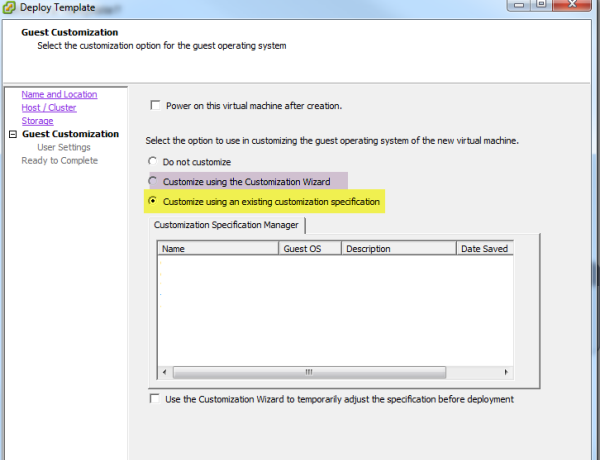
Task: Select the Do not customize option
Action: pos(152,162)
